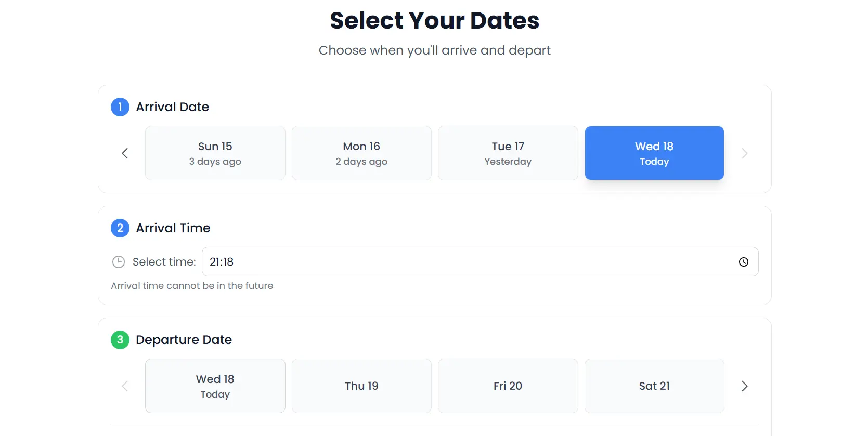Click the green step 3 badge

(120, 340)
